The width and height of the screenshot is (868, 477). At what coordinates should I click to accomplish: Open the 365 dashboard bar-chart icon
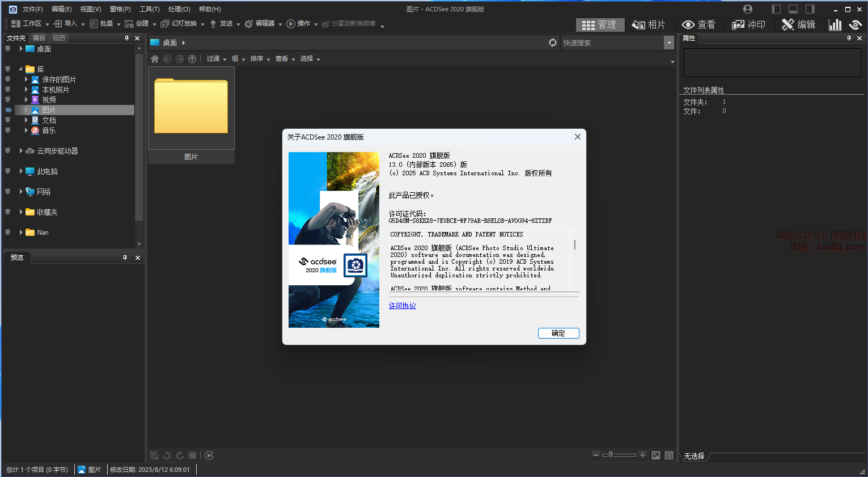835,24
